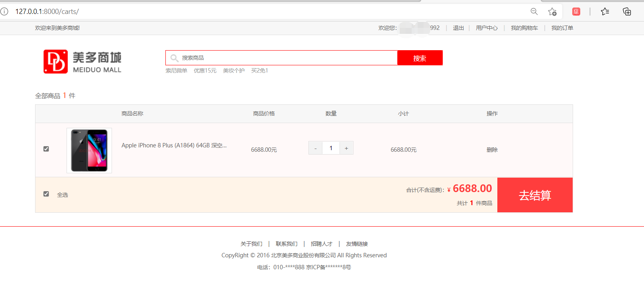Viewport: 644px width, 282px height.
Task: Open 招聘人才 footer link
Action: (322, 244)
